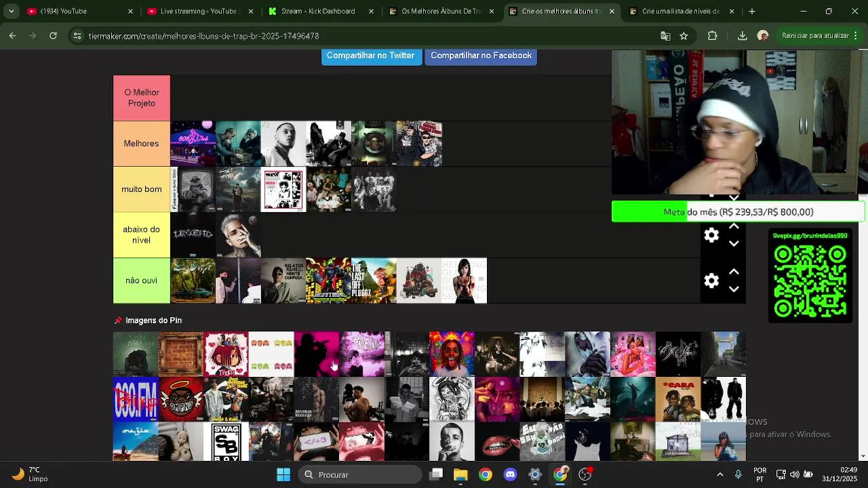Click the 'Procurar' taskbar search box
The width and height of the screenshot is (868, 488).
click(360, 474)
